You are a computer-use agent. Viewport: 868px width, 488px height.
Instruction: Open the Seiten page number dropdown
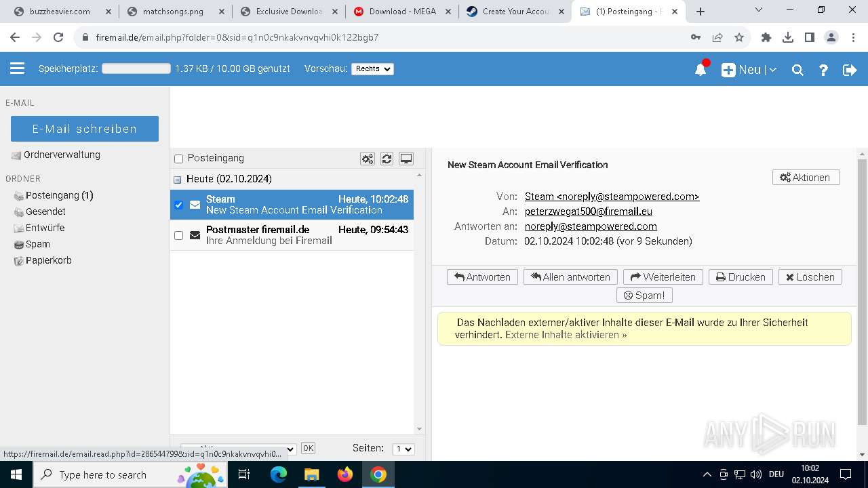click(x=403, y=449)
